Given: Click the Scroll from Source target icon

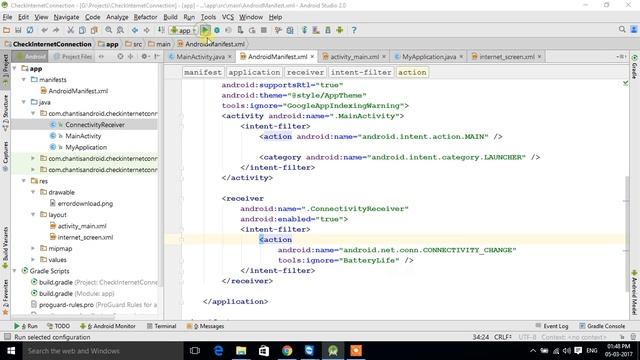Looking at the screenshot, I should [120, 56].
